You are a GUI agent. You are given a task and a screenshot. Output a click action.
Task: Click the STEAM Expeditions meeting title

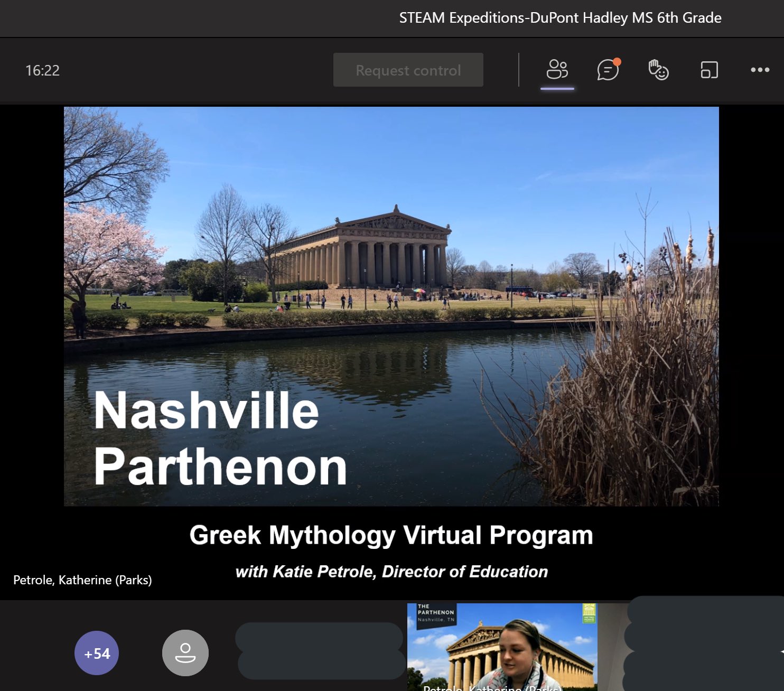coord(560,18)
